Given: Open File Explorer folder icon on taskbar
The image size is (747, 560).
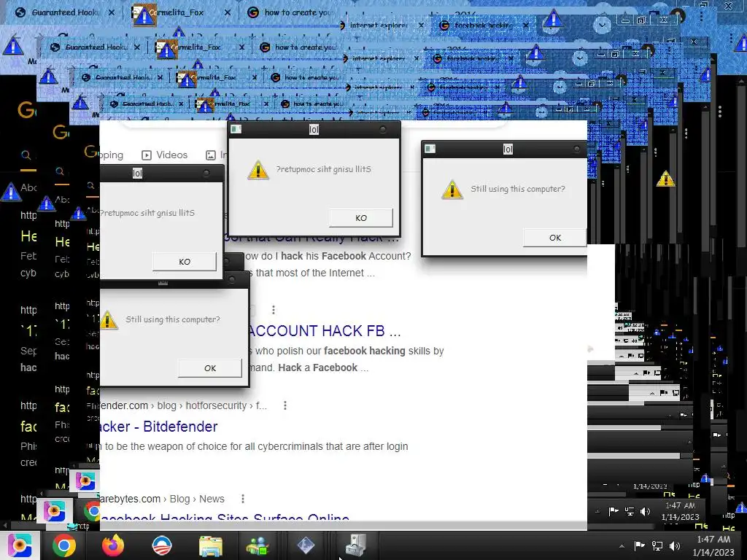Looking at the screenshot, I should point(211,545).
